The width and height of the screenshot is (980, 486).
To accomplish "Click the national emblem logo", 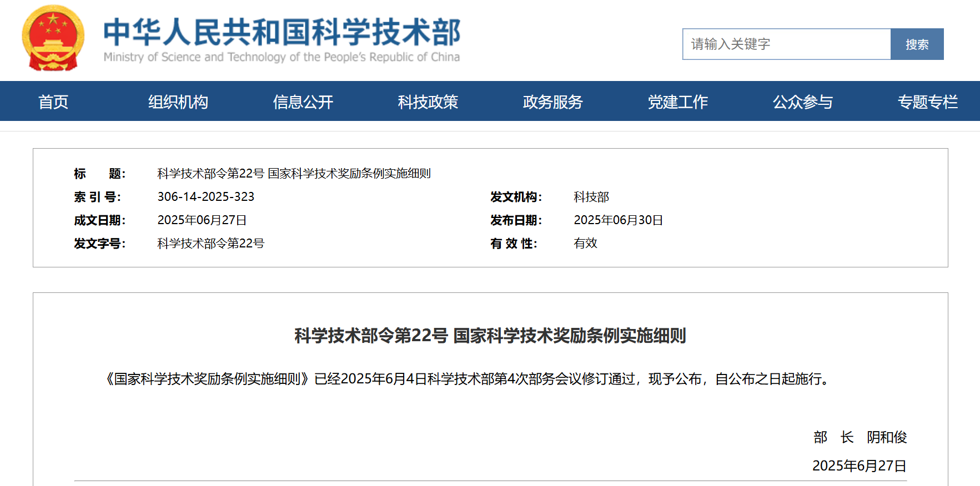I will 53,38.
